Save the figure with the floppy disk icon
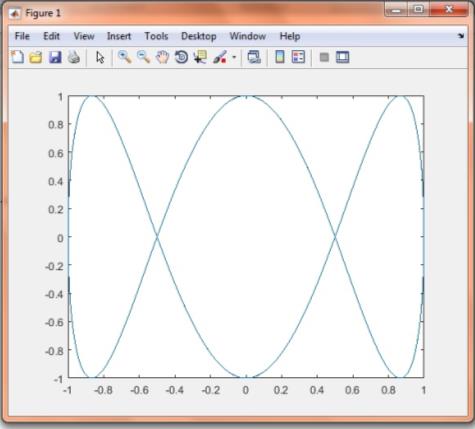The width and height of the screenshot is (475, 429). tap(55, 57)
